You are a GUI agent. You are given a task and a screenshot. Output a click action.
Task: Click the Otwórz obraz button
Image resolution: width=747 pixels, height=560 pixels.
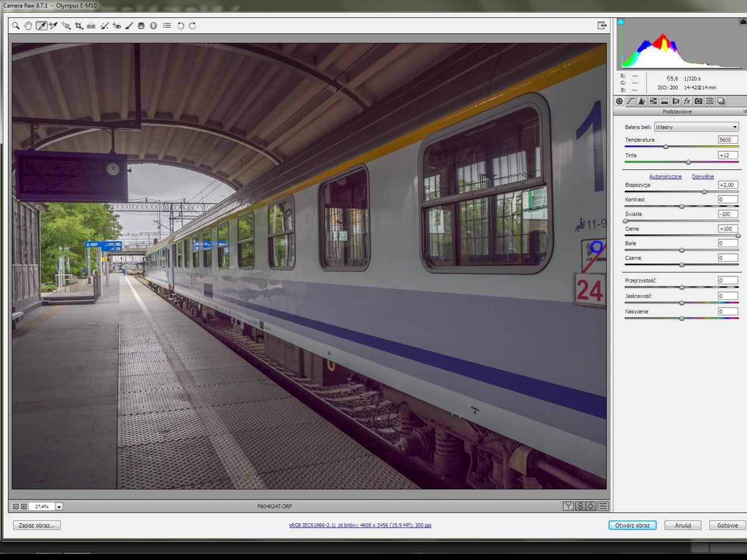pos(632,526)
